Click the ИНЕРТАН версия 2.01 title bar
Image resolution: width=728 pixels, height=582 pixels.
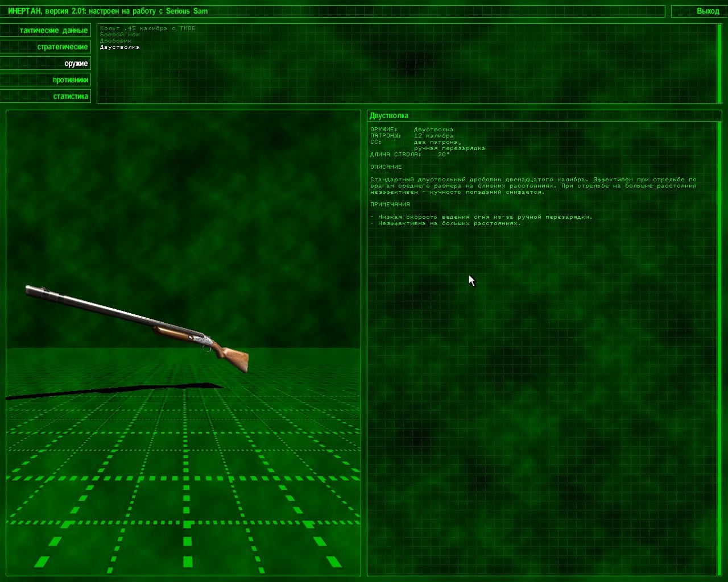coord(332,11)
